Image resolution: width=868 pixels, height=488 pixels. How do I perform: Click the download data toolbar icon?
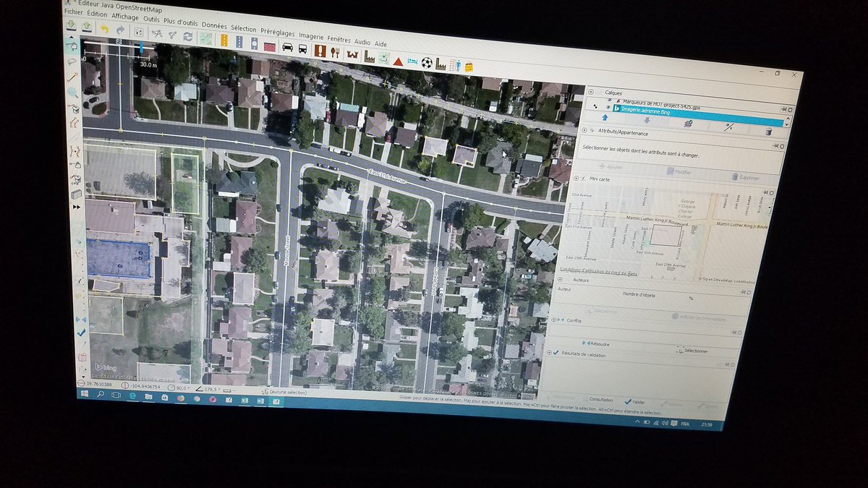click(71, 25)
